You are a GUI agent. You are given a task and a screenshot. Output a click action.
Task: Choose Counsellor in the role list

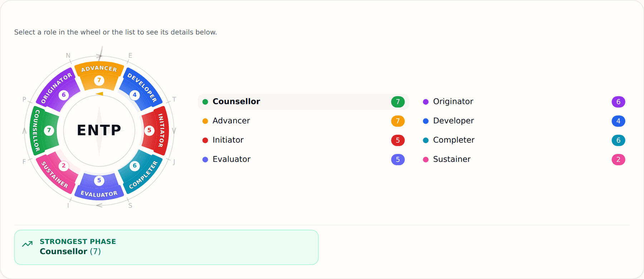click(x=303, y=102)
